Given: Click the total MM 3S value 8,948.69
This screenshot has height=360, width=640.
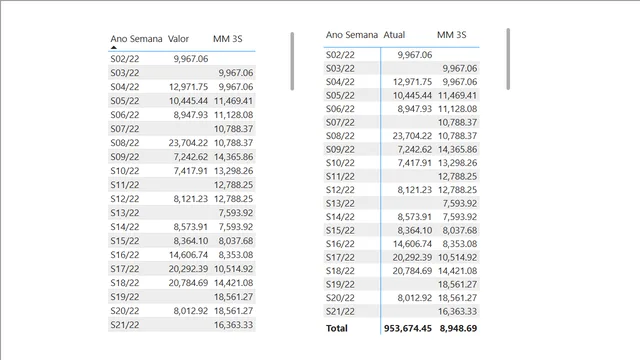Looking at the screenshot, I should (x=458, y=328).
